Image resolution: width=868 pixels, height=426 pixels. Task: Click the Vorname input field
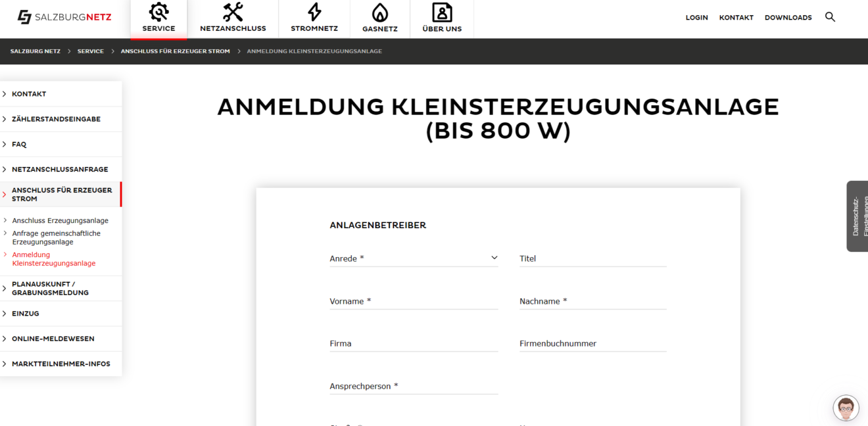[x=414, y=302]
